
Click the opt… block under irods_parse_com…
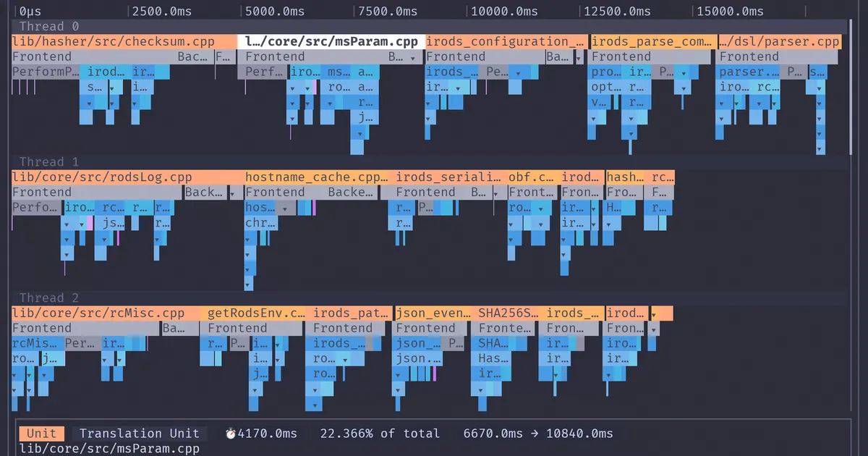tap(606, 87)
